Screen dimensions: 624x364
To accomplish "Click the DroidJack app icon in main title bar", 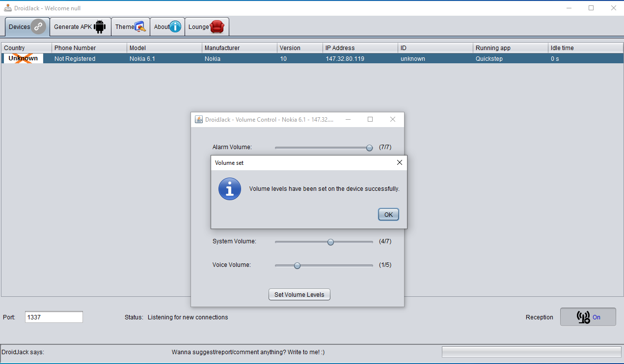I will coord(8,8).
